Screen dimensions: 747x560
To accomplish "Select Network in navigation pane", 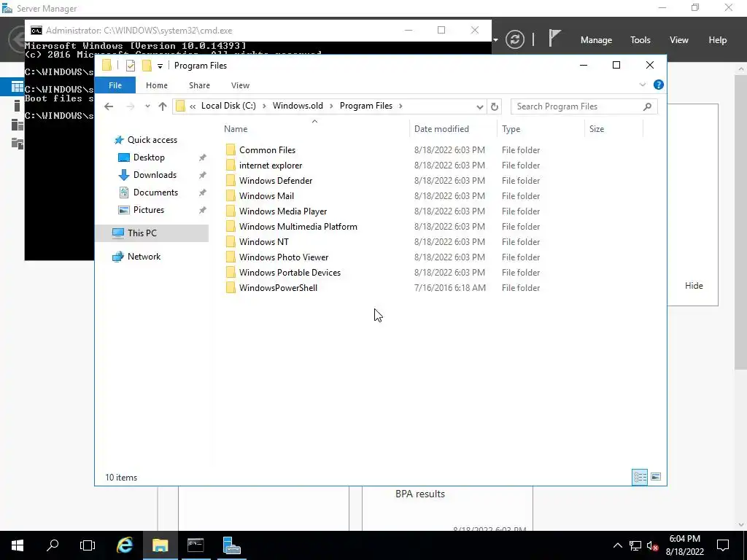I will point(144,257).
